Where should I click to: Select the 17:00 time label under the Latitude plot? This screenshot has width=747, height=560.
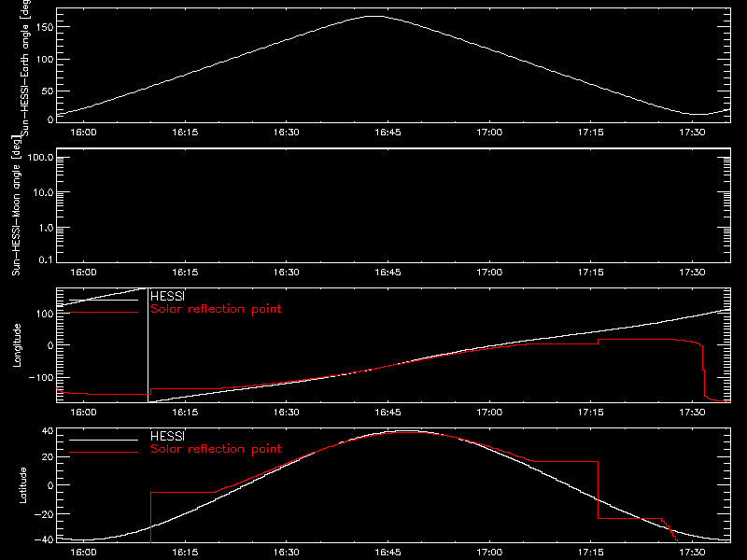pos(489,553)
